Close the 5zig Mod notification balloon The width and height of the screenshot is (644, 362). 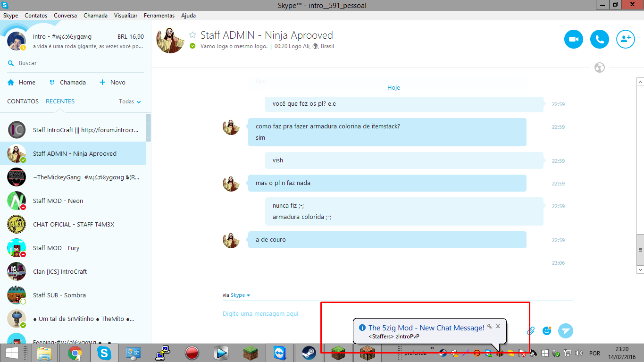(x=498, y=326)
